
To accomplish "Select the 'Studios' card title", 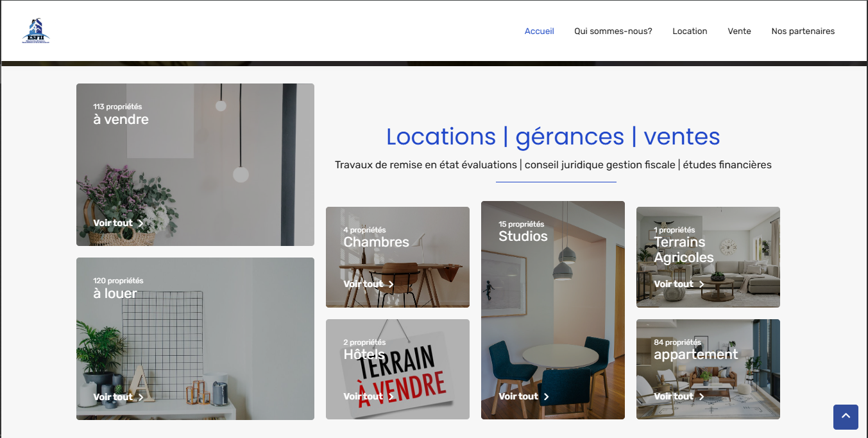I will tap(523, 236).
